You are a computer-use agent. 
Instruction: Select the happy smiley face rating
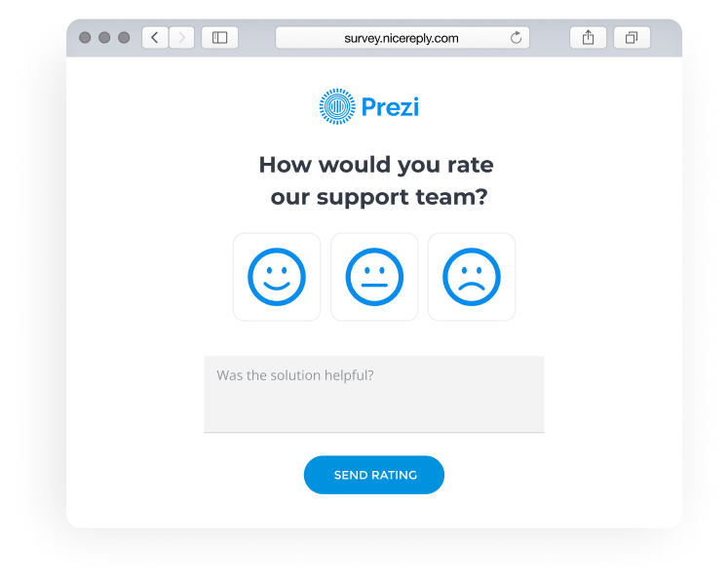tap(277, 277)
